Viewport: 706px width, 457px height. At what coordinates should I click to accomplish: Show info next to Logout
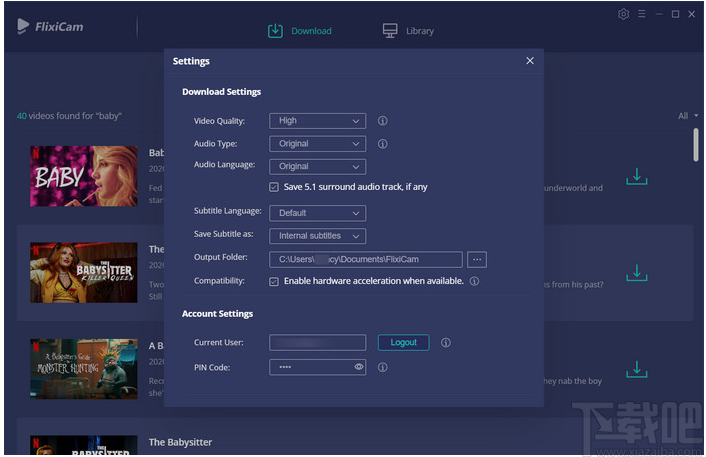(x=446, y=343)
